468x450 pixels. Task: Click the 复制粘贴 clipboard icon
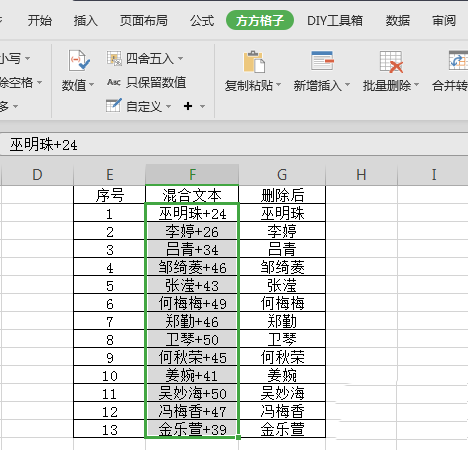tap(254, 62)
